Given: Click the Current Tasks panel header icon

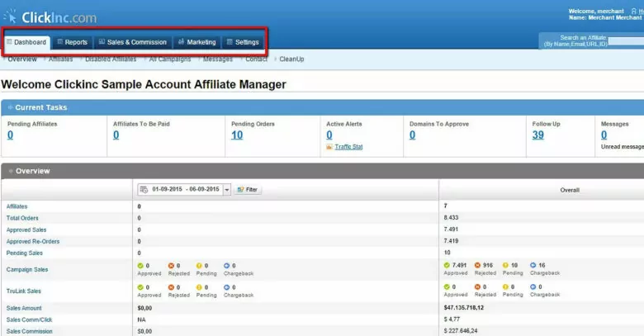Looking at the screenshot, I should [9, 107].
